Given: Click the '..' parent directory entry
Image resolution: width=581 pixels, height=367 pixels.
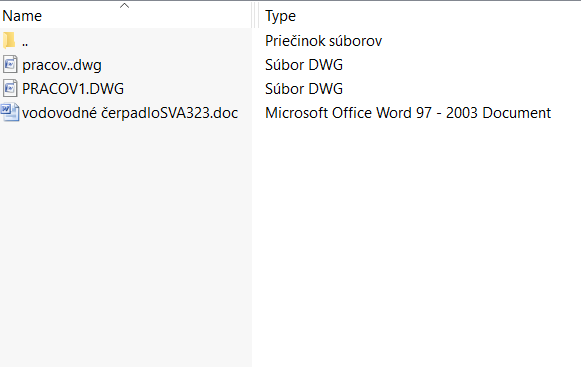Looking at the screenshot, I should pyautogui.click(x=25, y=44).
